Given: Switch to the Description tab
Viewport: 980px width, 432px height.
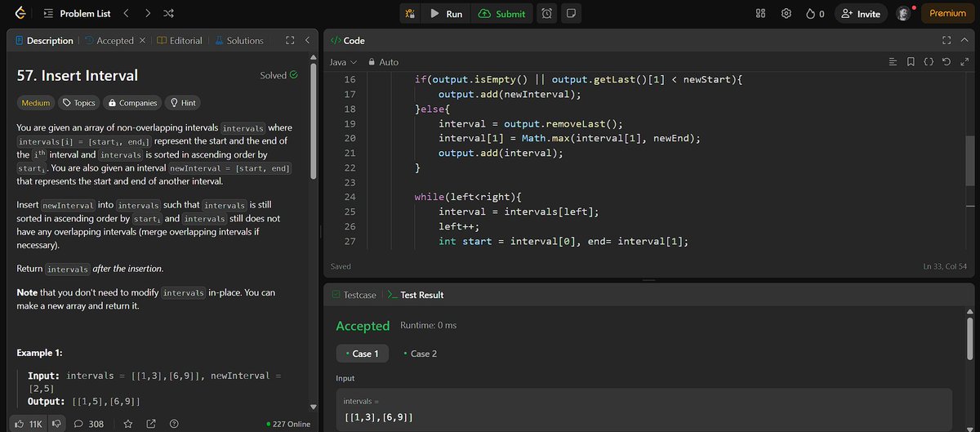Looking at the screenshot, I should tap(44, 40).
